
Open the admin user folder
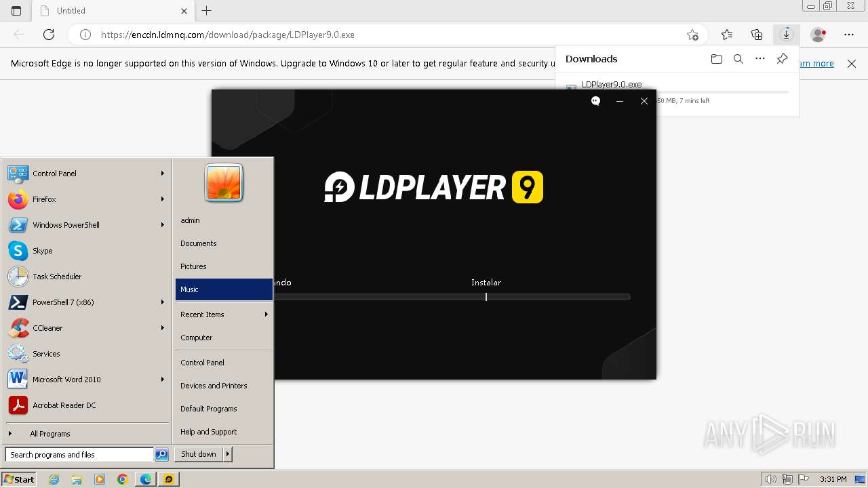[x=224, y=220]
